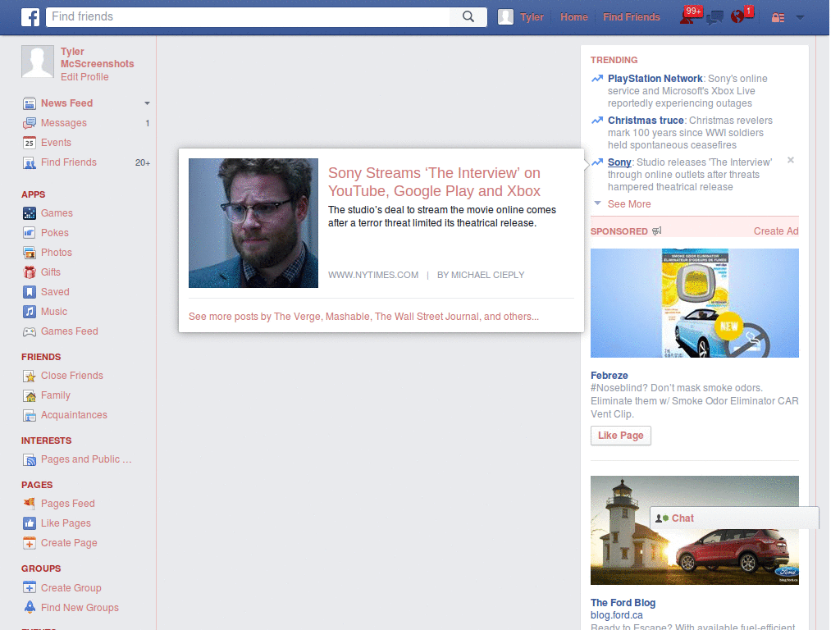Open the account settings caret top right
This screenshot has width=840, height=630.
coord(800,16)
